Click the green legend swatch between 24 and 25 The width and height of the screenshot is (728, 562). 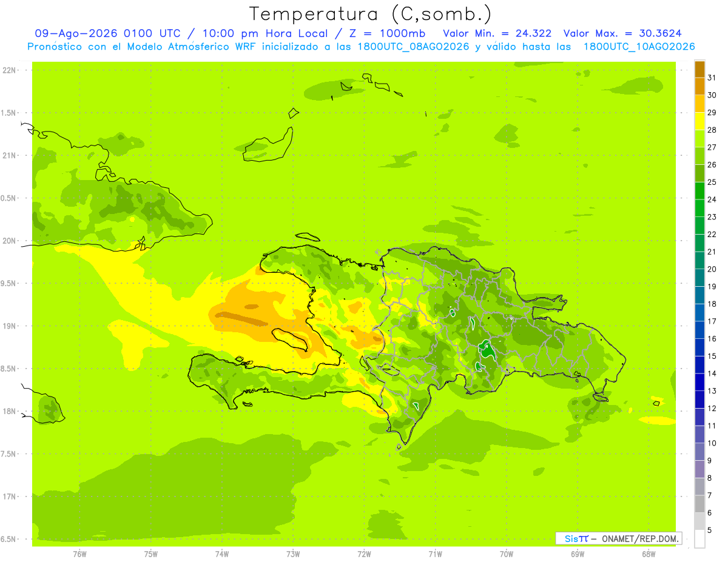699,191
